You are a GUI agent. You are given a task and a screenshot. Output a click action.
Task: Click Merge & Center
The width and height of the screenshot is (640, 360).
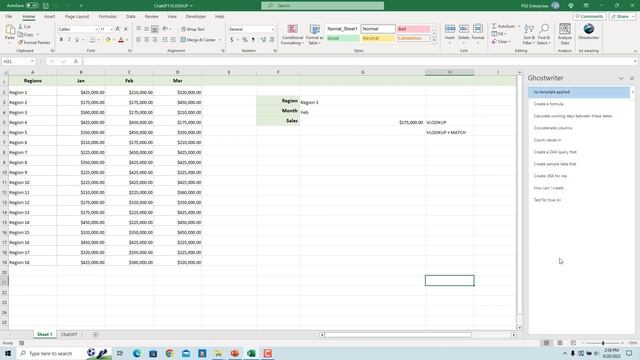tap(198, 40)
